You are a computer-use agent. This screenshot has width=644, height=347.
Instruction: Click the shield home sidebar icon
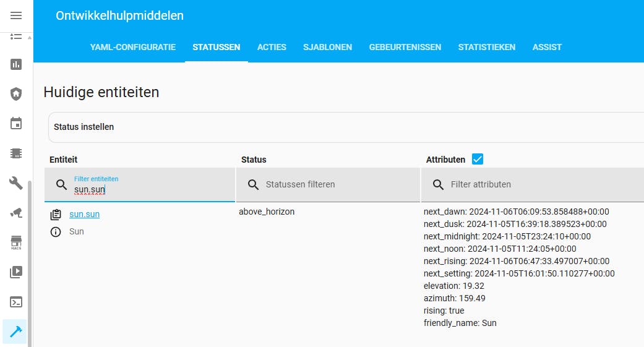click(x=16, y=94)
